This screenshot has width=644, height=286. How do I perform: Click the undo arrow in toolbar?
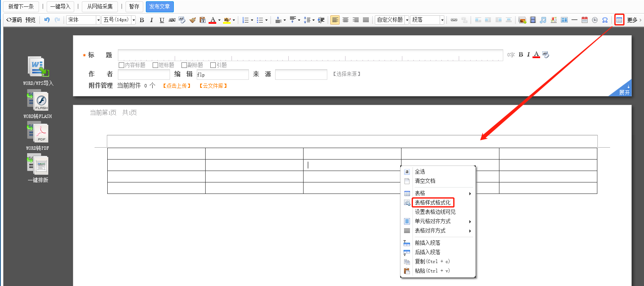[x=47, y=20]
